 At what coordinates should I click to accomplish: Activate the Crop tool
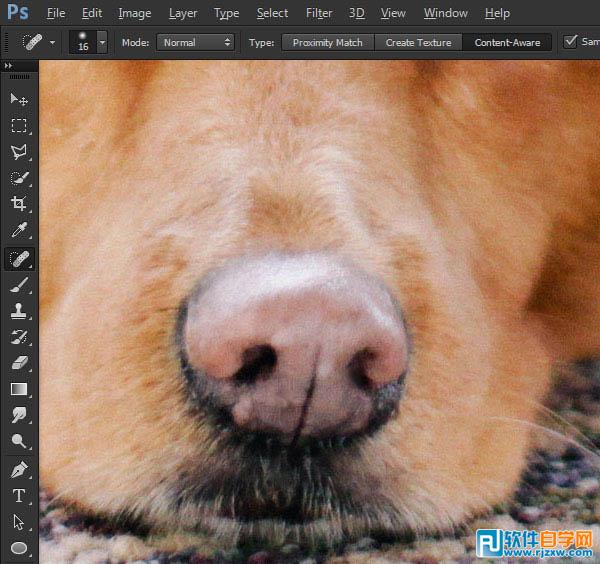pyautogui.click(x=19, y=204)
